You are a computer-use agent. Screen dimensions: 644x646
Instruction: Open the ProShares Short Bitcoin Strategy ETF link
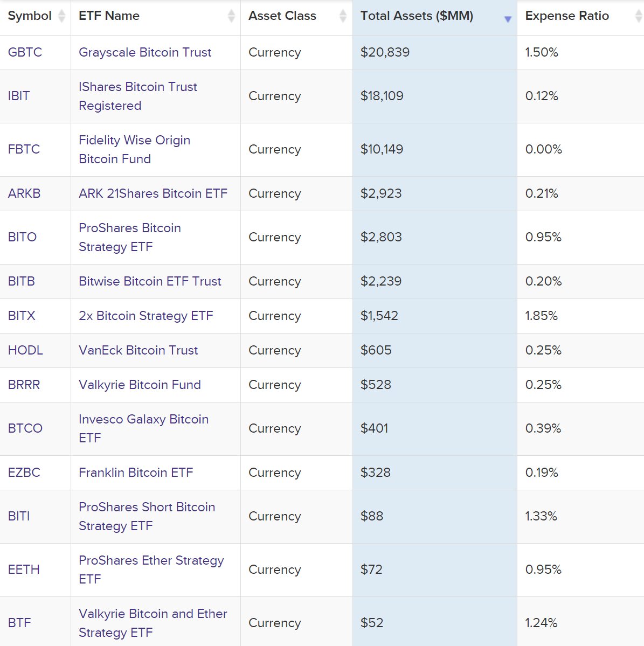click(x=146, y=516)
